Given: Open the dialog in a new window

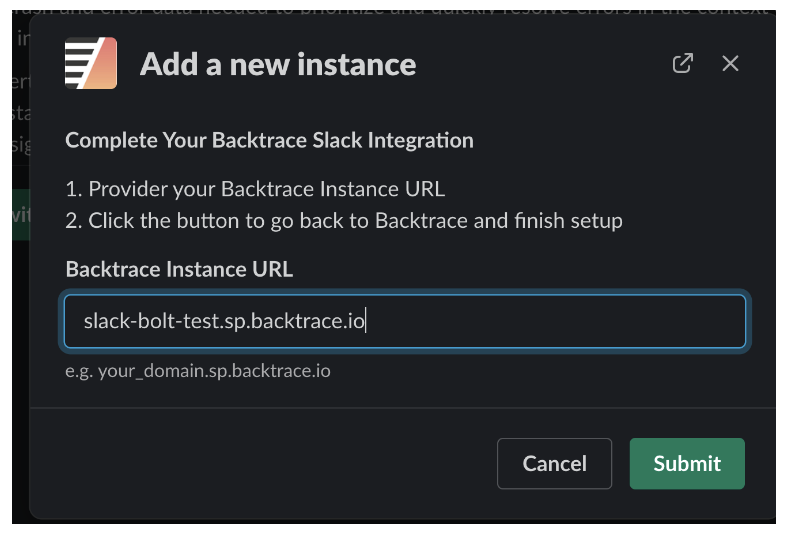Looking at the screenshot, I should click(x=682, y=64).
